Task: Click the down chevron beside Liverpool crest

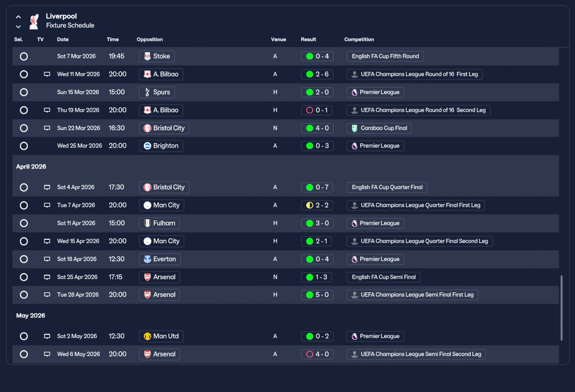Action: click(18, 26)
